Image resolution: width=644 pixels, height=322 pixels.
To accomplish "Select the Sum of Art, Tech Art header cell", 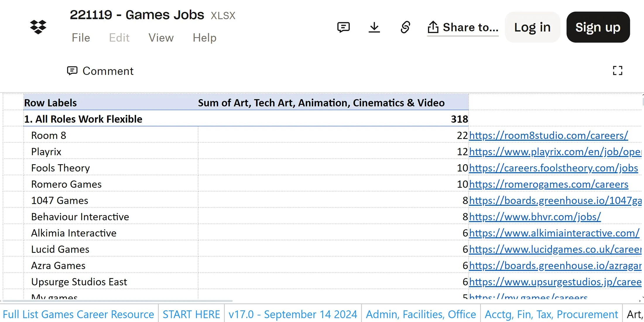I will pyautogui.click(x=333, y=103).
